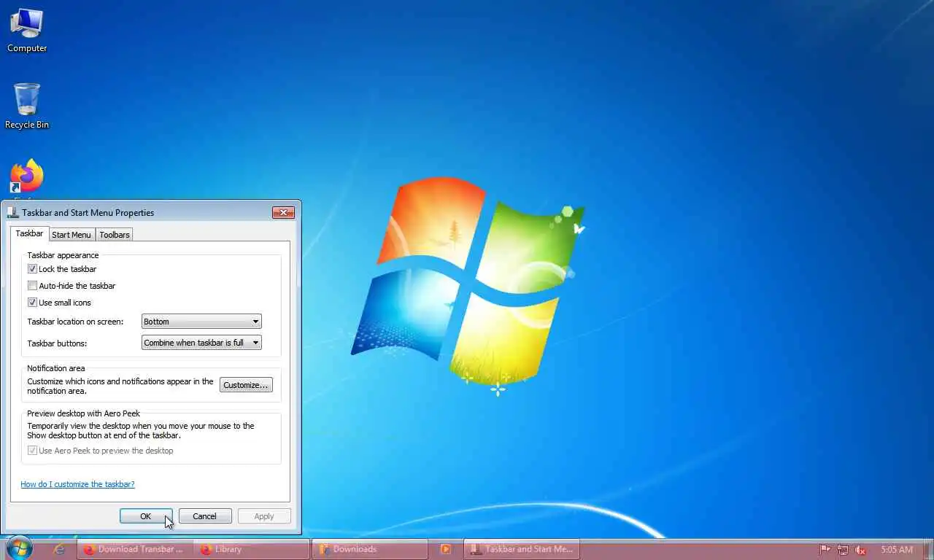
Task: Switch to the Library taskbar button
Action: pos(252,549)
